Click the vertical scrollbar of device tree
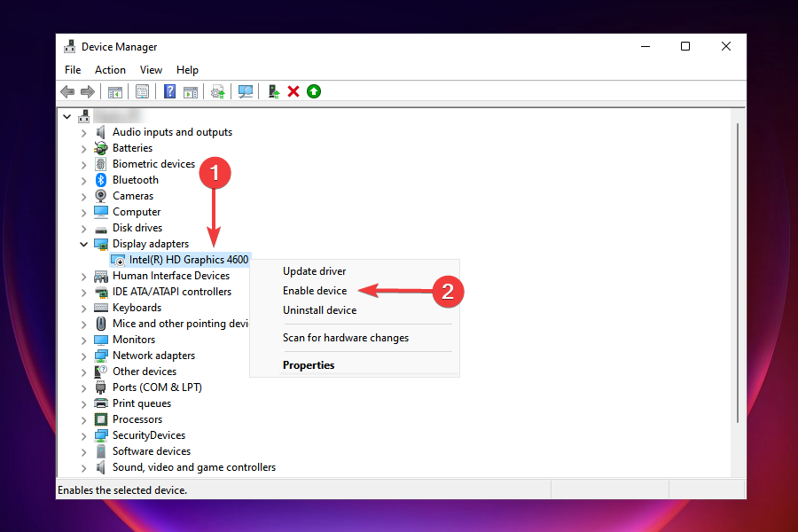This screenshot has height=532, width=798. 738,273
